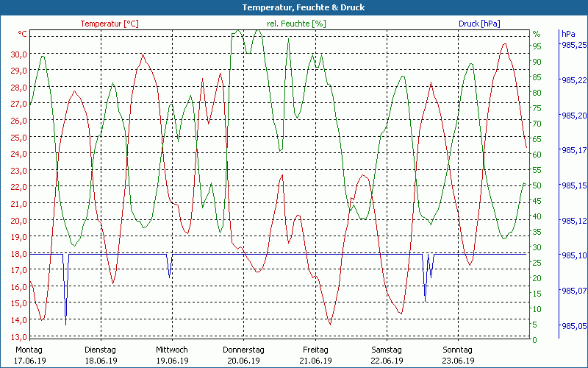This screenshot has width=588, height=368.
Task: Click the 'Montag' day label
Action: tap(29, 350)
